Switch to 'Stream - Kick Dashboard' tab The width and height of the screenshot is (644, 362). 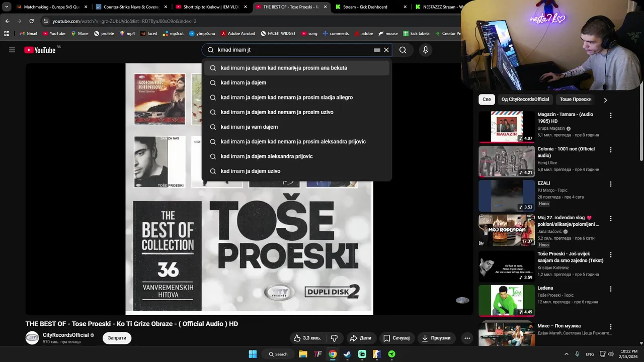coord(370,7)
